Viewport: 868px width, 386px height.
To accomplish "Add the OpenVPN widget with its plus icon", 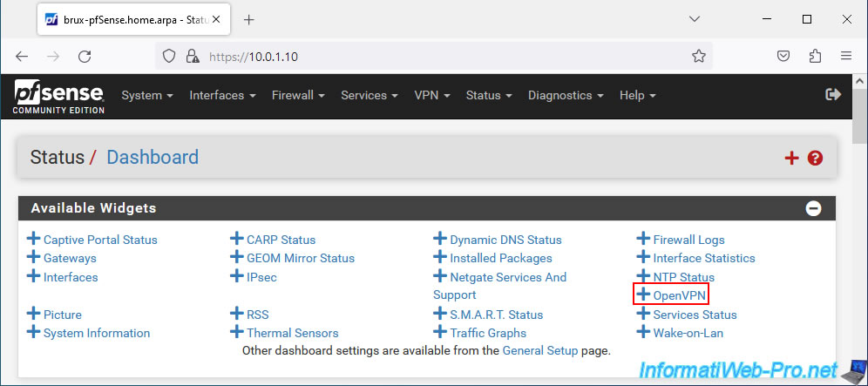I will pyautogui.click(x=642, y=295).
